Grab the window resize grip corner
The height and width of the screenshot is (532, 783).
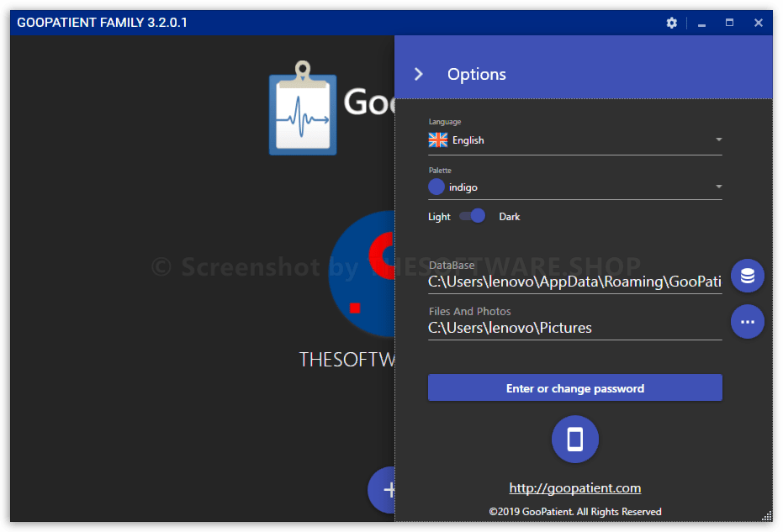[x=768, y=517]
